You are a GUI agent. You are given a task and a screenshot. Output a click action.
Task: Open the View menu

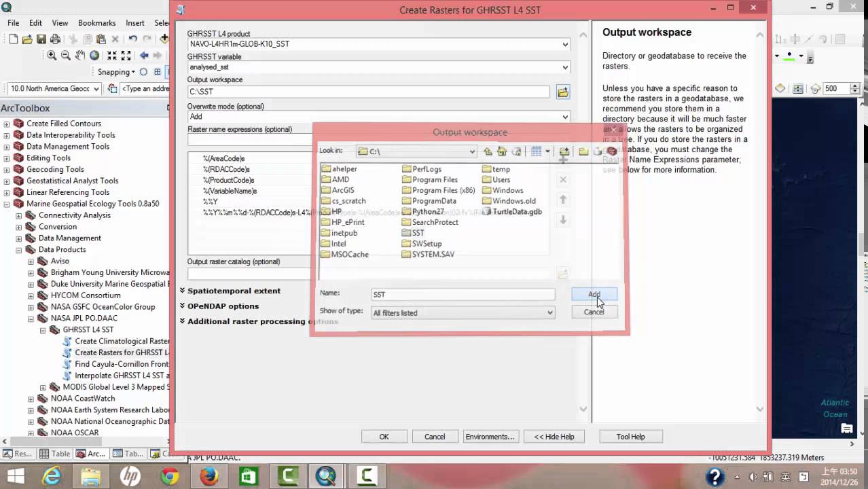click(60, 23)
